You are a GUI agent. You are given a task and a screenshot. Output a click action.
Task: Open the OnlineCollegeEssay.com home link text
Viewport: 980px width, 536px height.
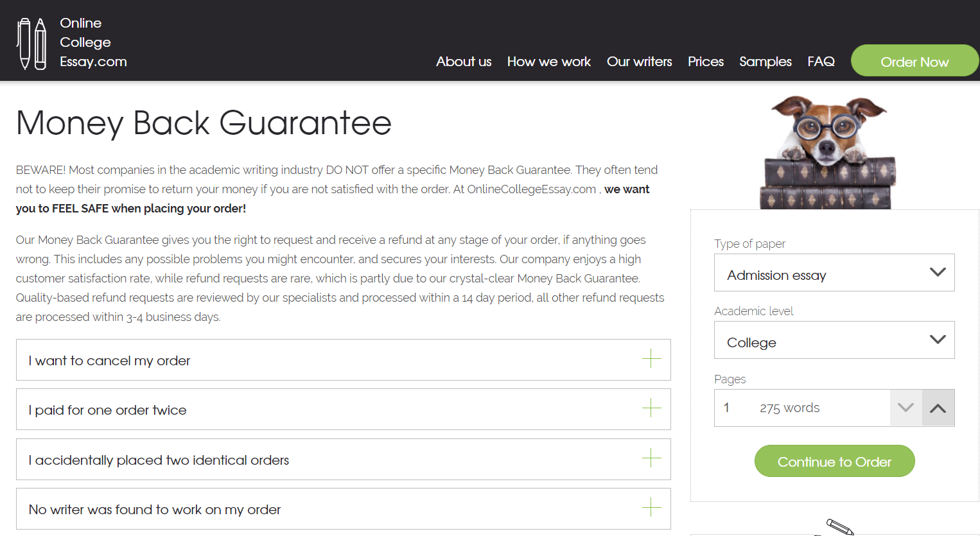coord(93,42)
